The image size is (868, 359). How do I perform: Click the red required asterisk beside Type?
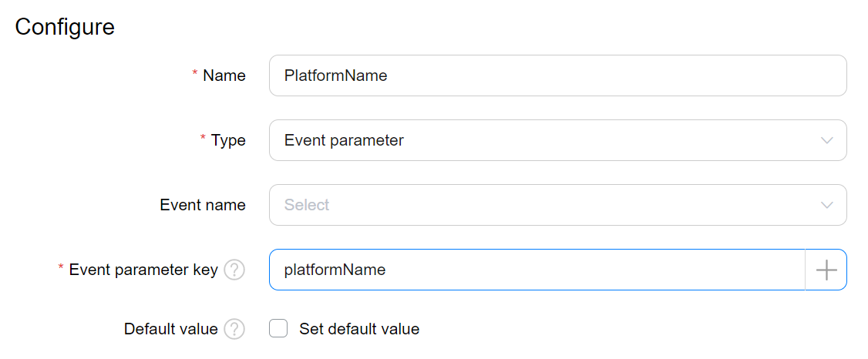pos(204,139)
